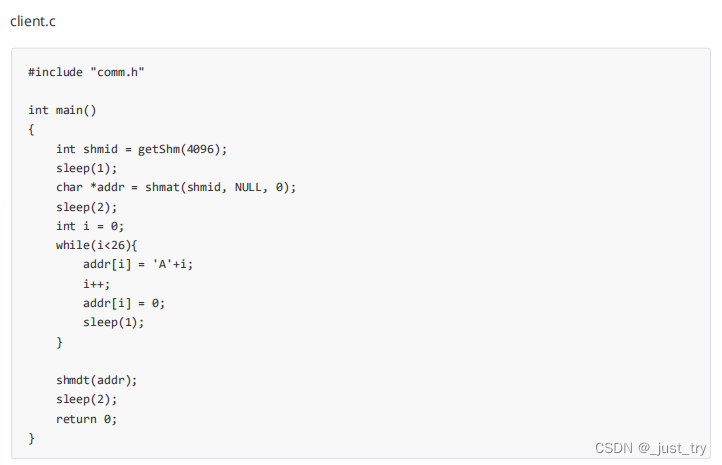Click the i++ statement line

[x=97, y=284]
